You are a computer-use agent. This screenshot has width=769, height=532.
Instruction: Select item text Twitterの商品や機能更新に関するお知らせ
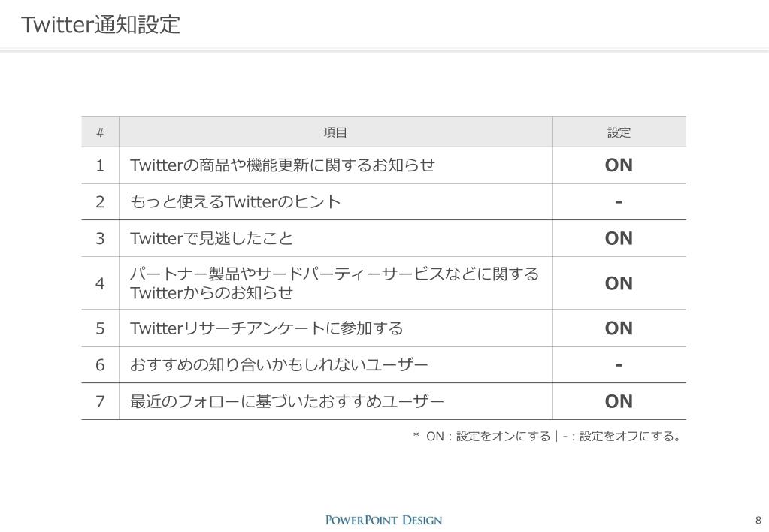point(283,165)
